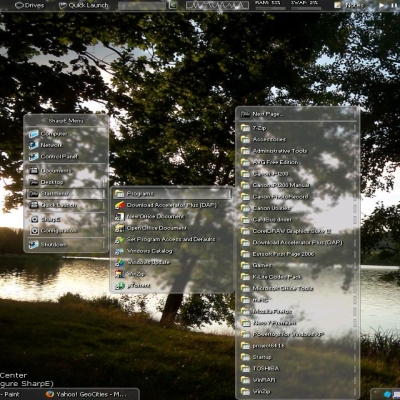This screenshot has width=400, height=400.
Task: Open the 7-Zip folder
Action: tap(298, 128)
